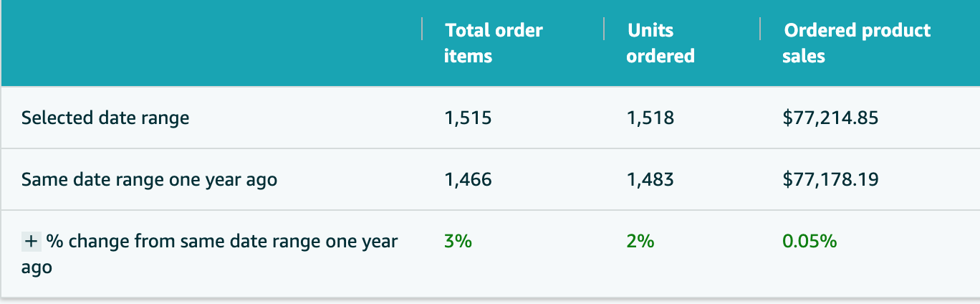Click the Ordered product sales column header
The image size is (980, 304).
tap(857, 43)
